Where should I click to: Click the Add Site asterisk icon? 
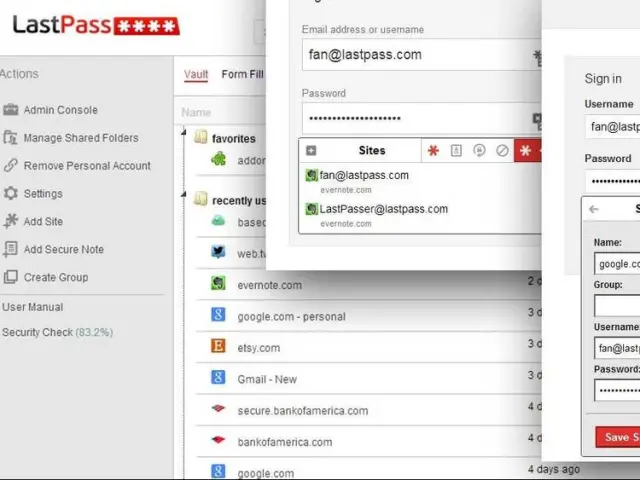(x=11, y=221)
